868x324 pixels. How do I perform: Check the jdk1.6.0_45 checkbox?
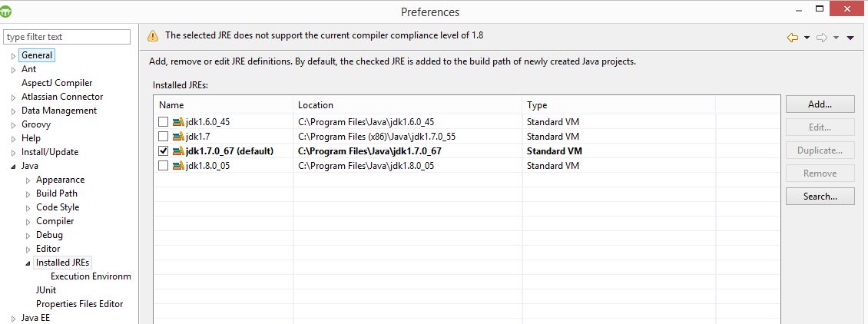point(163,122)
